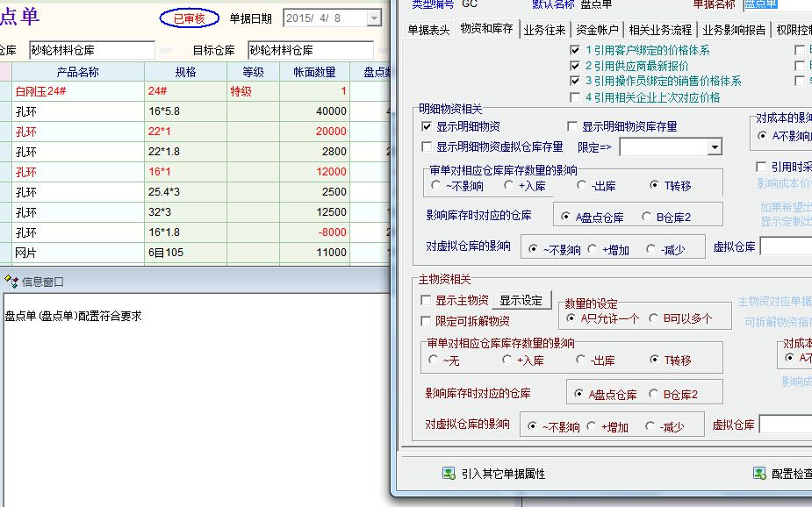Click the 信息窗口 panel icon
This screenshot has height=507, width=812.
pos(11,282)
